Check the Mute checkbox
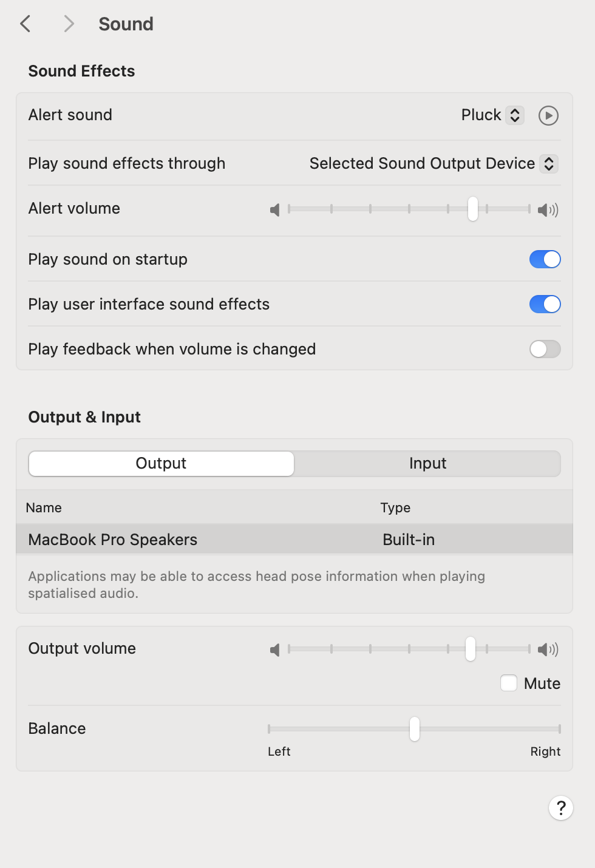 click(508, 683)
